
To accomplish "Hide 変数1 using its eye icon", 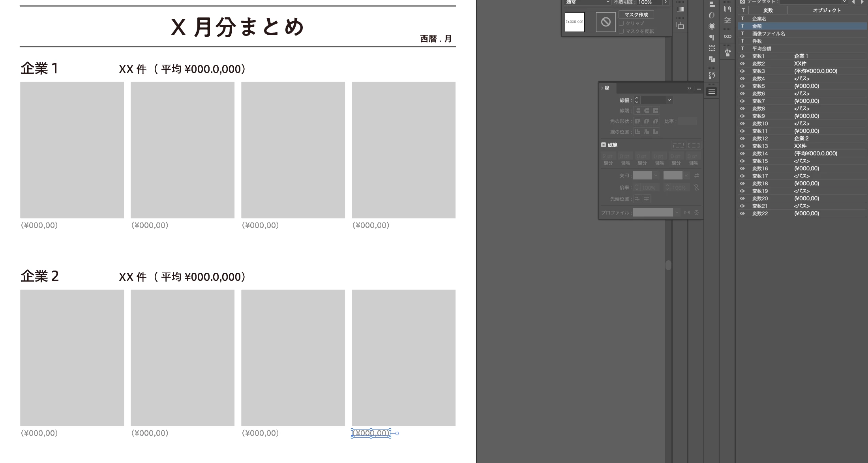I will click(x=742, y=56).
